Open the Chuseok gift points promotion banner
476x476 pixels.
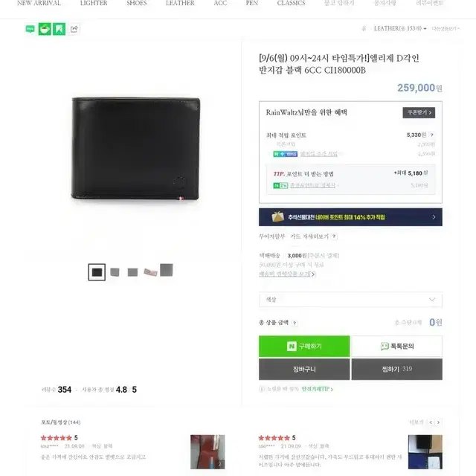[x=350, y=217]
